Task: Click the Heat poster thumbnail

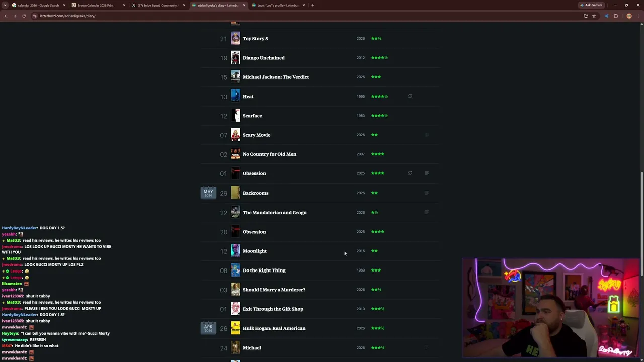Action: pos(235,96)
